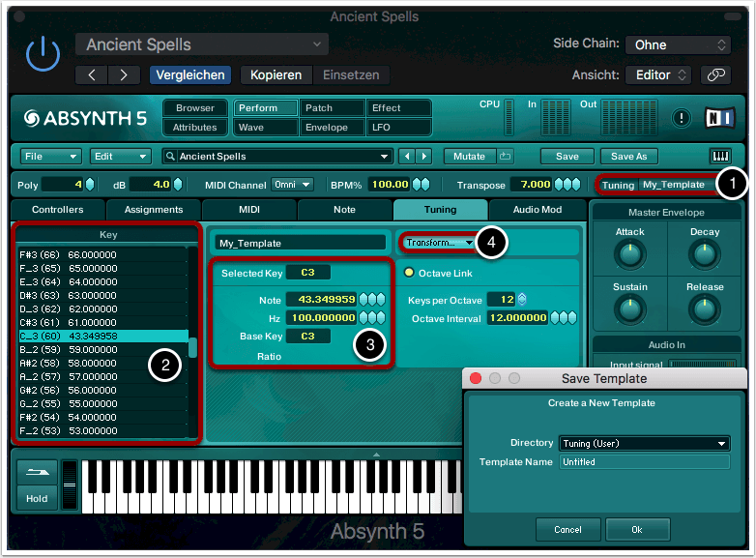The height and width of the screenshot is (558, 756).
Task: Click the Attack knob in Master Envelope
Action: tap(629, 254)
